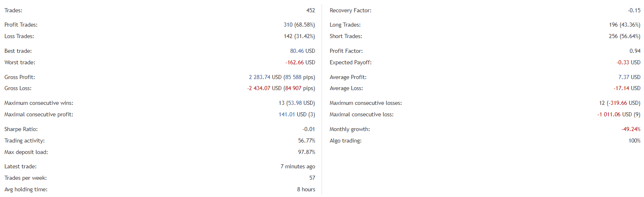This screenshot has width=644, height=197.
Task: Click the Algo trading value 100%
Action: (635, 140)
